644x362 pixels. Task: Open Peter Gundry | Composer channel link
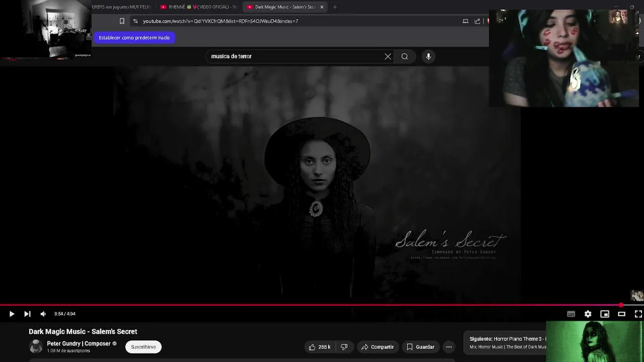click(78, 344)
